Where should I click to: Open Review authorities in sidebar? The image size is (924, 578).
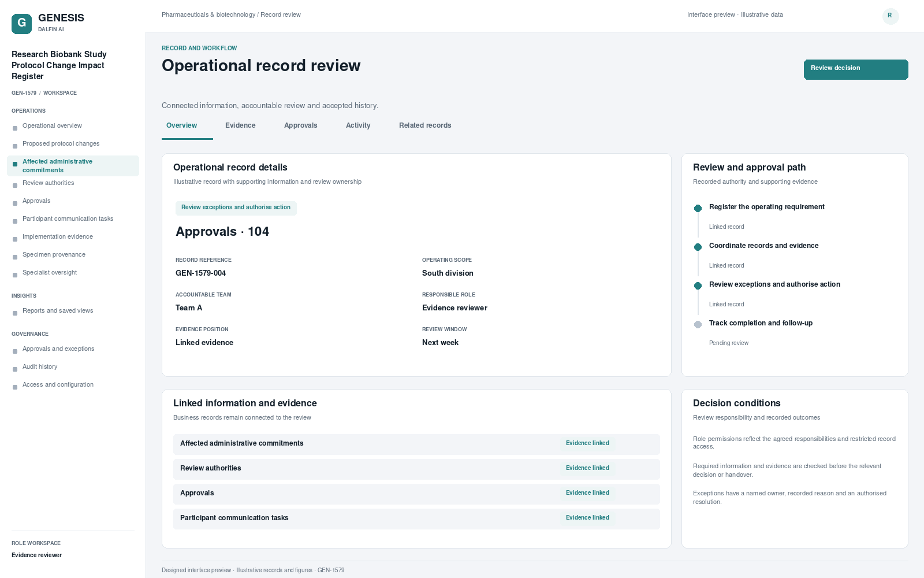(x=73, y=183)
